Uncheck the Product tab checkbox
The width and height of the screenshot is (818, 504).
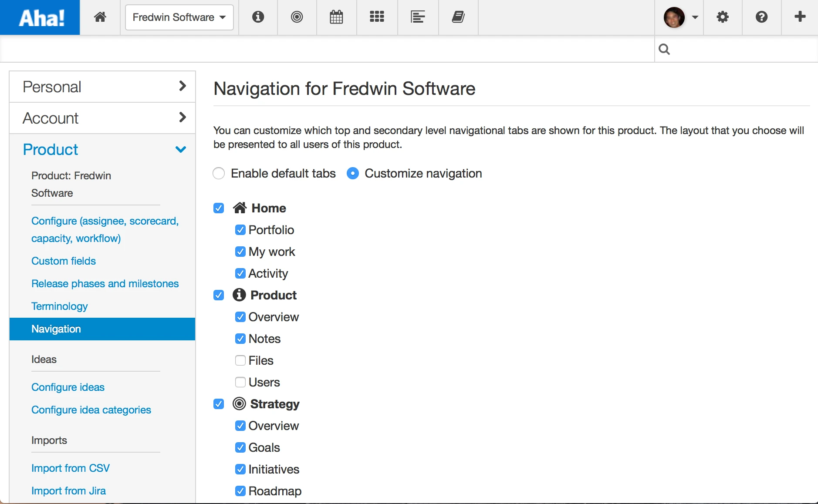(219, 295)
